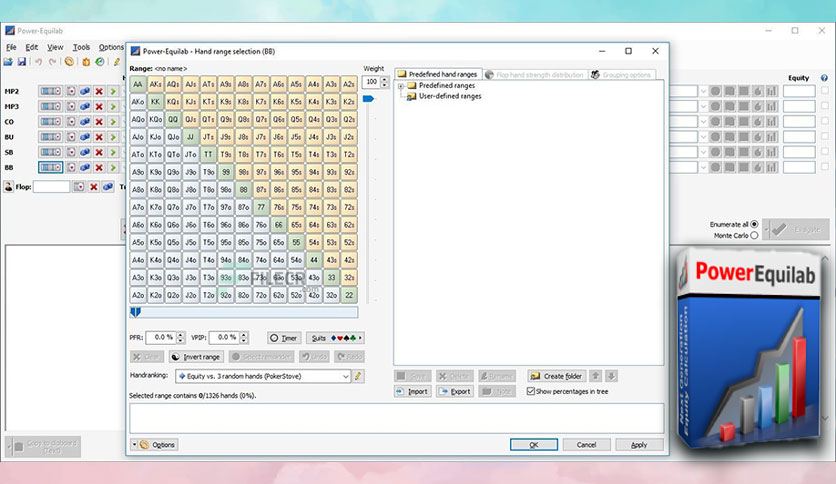Increase Weight value with spinner
Viewport: 836px width, 484px height.
[384, 79]
